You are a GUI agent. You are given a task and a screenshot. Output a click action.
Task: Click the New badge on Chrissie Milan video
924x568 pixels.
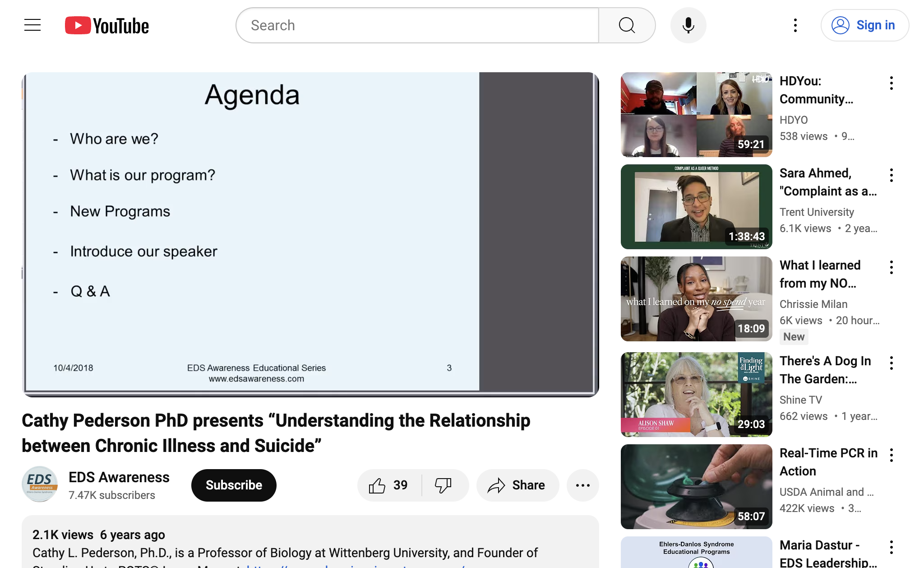pos(794,337)
